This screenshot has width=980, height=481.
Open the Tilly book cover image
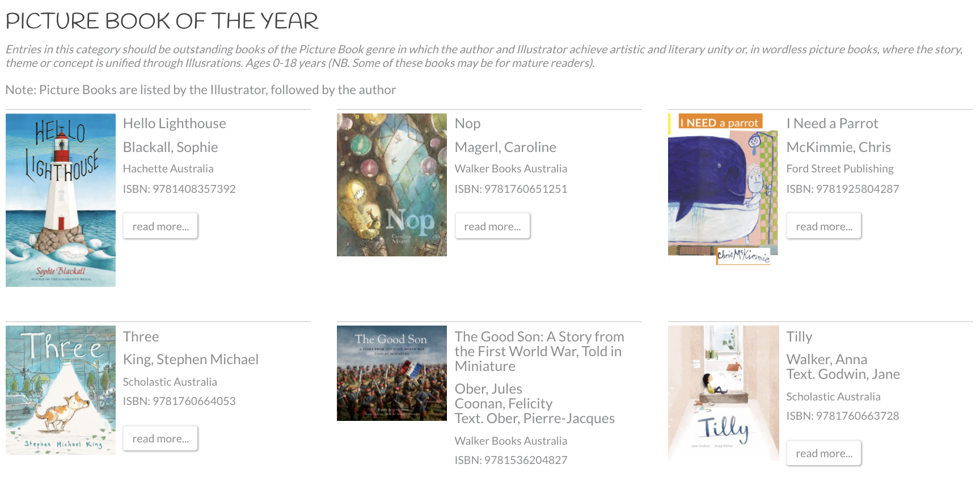[723, 393]
